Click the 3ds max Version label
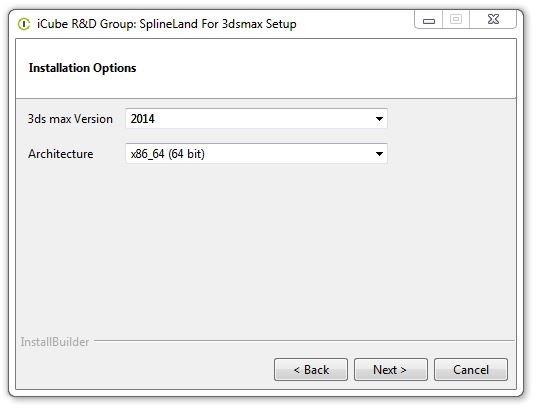 [70, 119]
